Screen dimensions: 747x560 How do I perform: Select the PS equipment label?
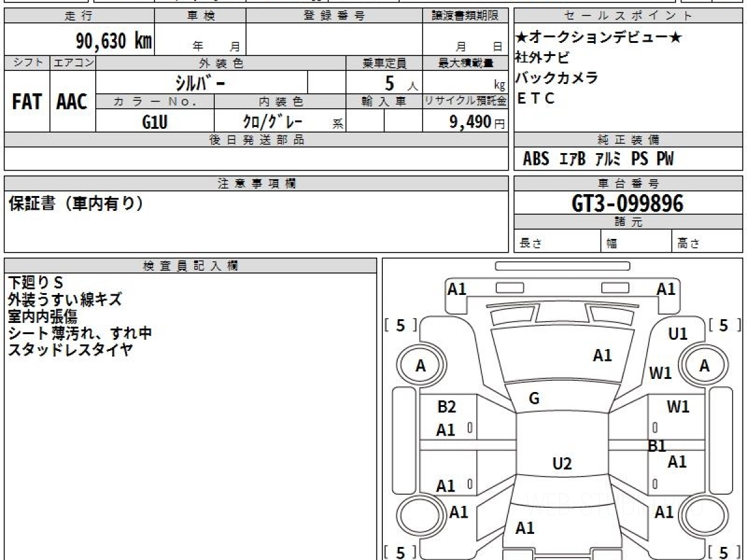pyautogui.click(x=639, y=159)
